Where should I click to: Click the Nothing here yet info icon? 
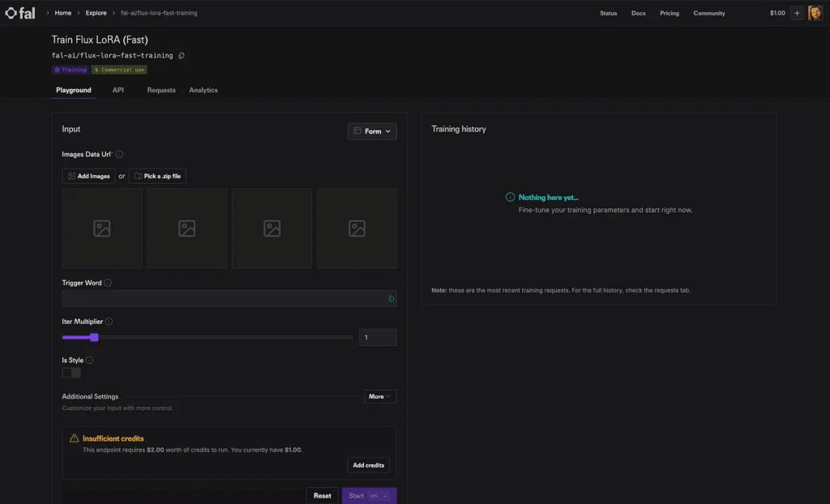coord(510,197)
